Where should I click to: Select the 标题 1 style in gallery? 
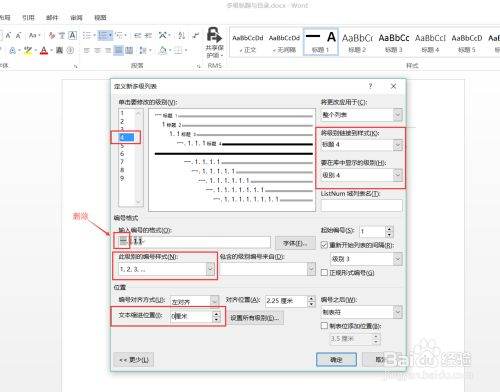click(321, 42)
